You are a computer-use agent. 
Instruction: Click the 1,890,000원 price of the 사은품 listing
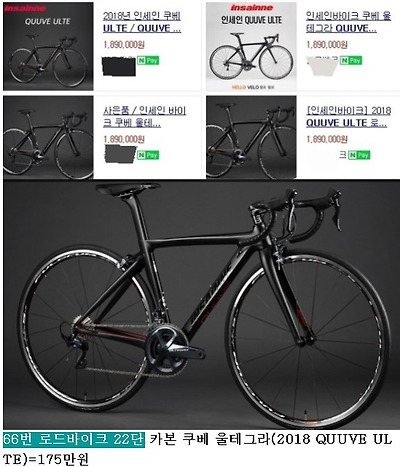(124, 139)
